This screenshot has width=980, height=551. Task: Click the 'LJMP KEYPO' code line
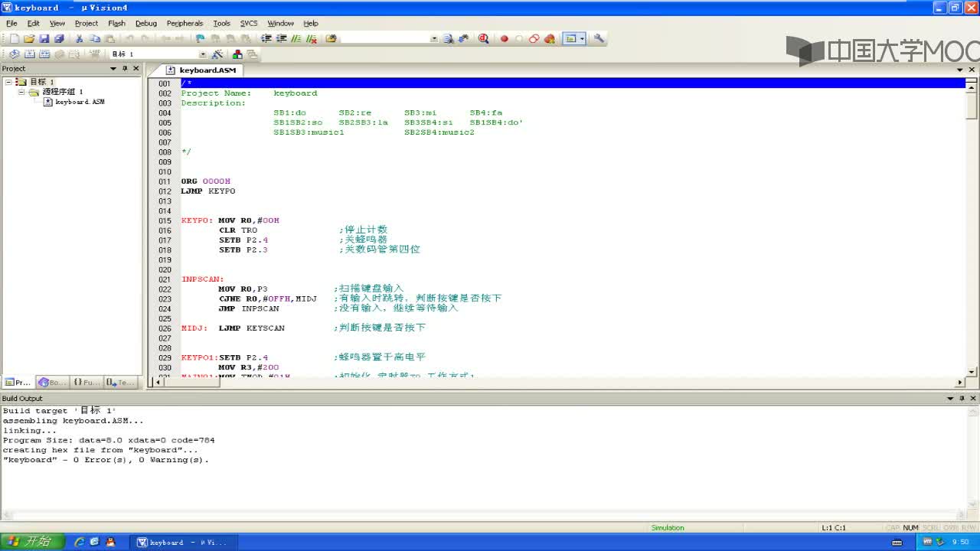[208, 191]
